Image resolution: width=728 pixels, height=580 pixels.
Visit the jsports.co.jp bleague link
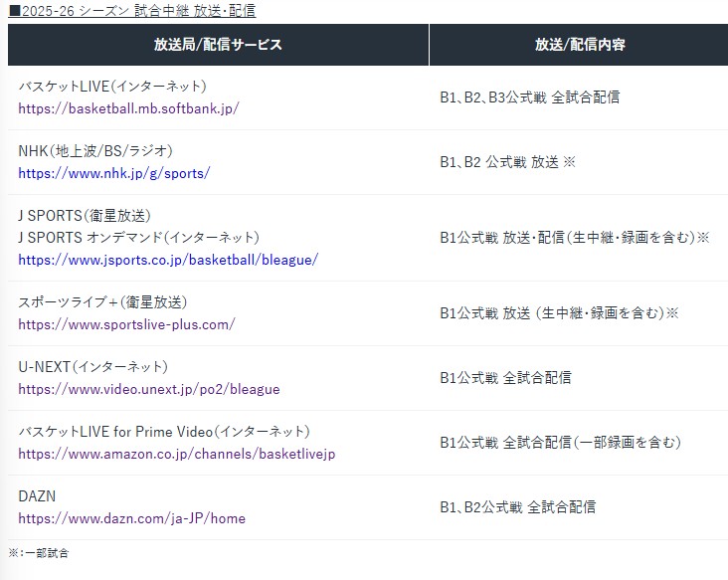[x=168, y=260]
